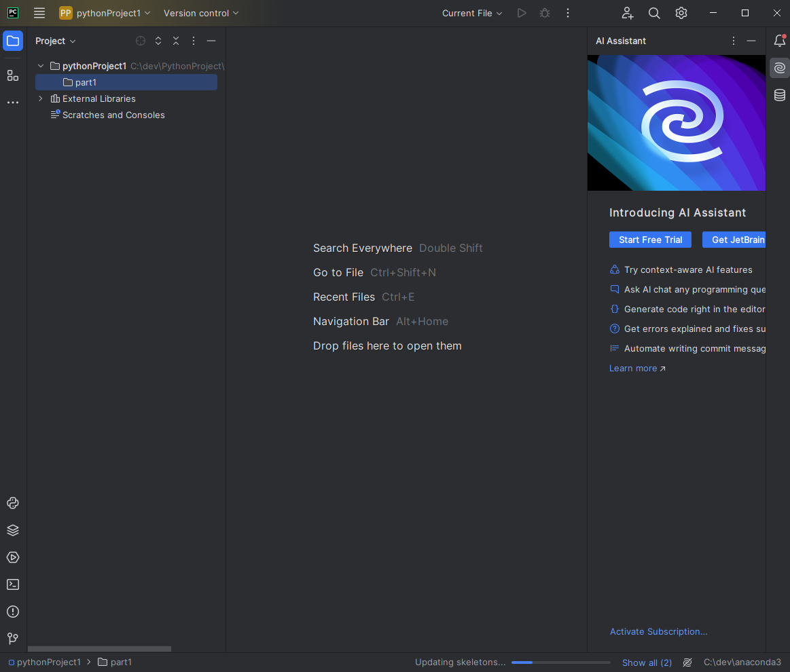Image resolution: width=790 pixels, height=672 pixels.
Task: Open the Git version control tool window
Action: 13,638
